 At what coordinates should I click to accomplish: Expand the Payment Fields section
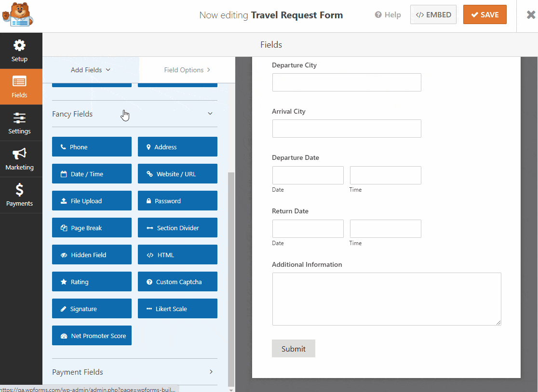pos(211,372)
